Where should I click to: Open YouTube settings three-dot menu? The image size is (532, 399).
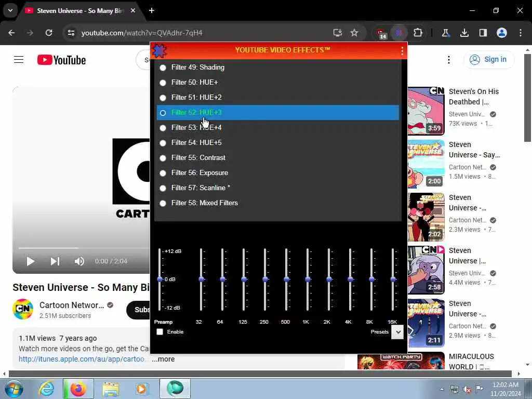(448, 60)
